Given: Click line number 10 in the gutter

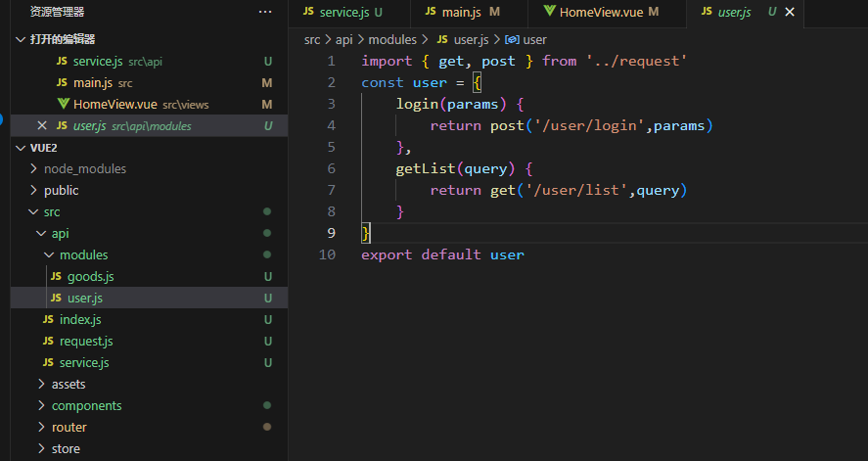Looking at the screenshot, I should [327, 254].
